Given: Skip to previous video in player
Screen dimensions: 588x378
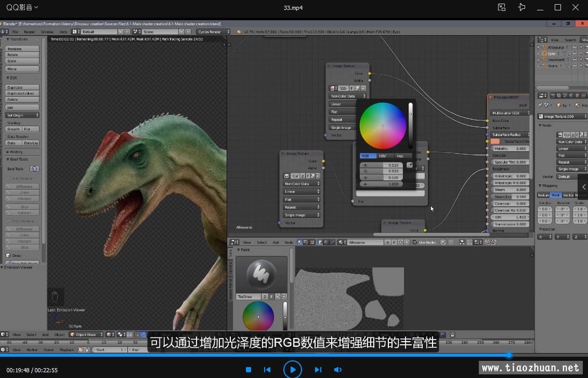Looking at the screenshot, I should (267, 370).
